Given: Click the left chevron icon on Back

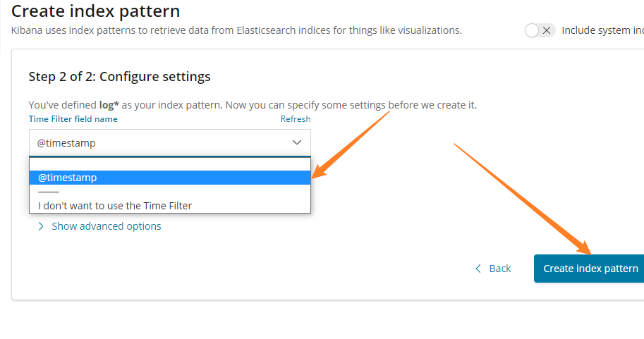Looking at the screenshot, I should (478, 269).
